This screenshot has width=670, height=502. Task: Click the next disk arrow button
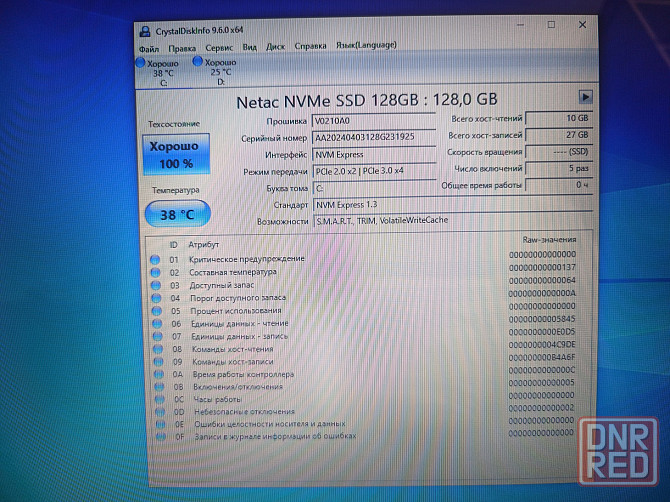[585, 97]
